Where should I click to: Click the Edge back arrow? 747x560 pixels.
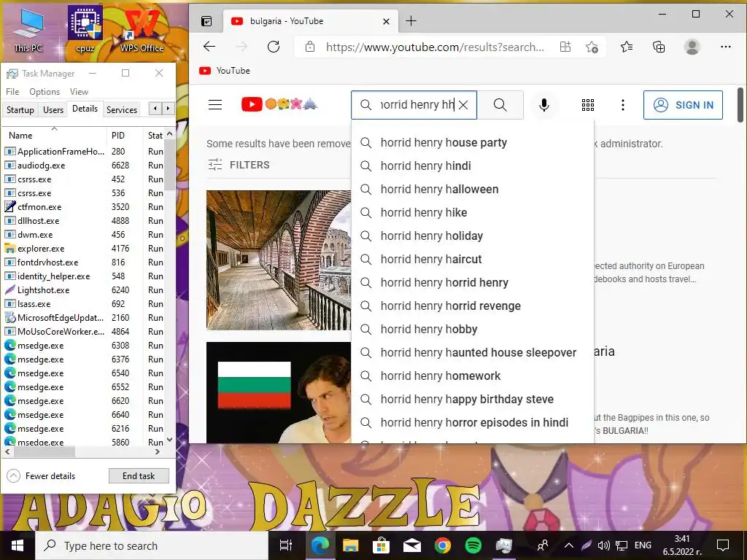[x=209, y=47]
